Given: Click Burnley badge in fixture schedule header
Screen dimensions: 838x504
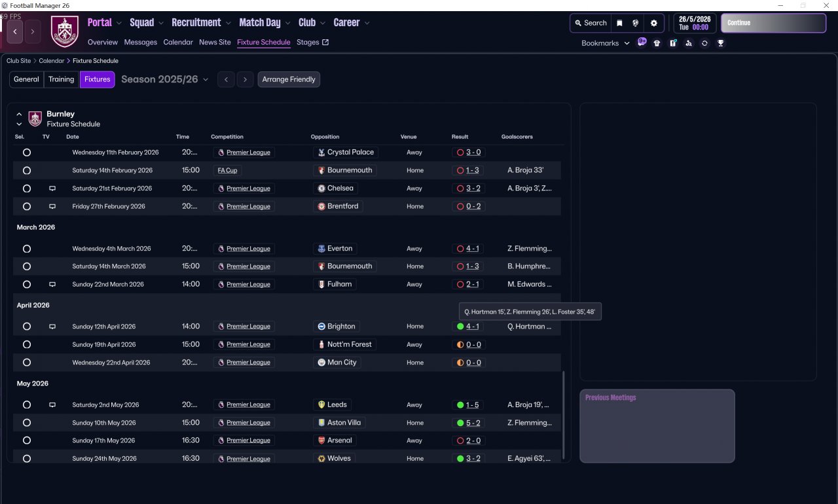Looking at the screenshot, I should [35, 118].
